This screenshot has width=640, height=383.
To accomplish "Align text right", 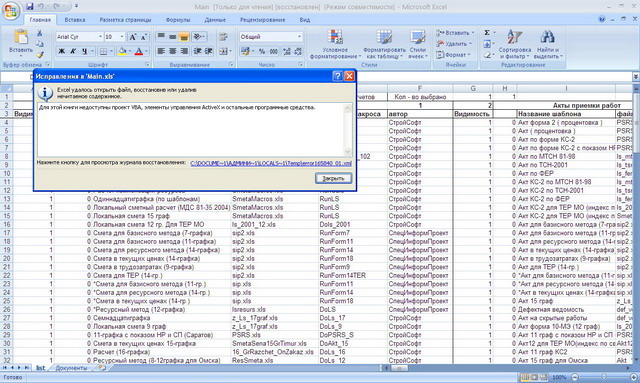I will point(184,51).
